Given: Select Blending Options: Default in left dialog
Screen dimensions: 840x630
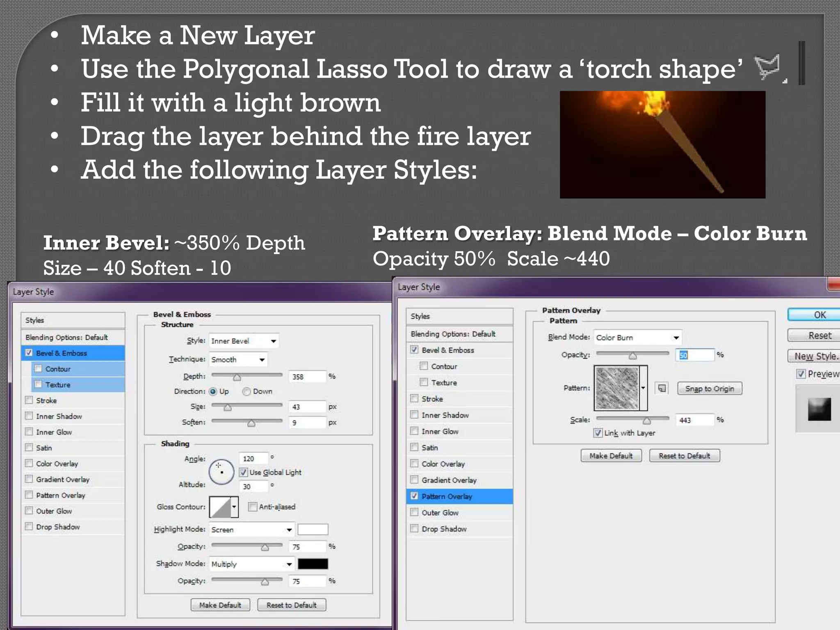Looking at the screenshot, I should point(73,337).
